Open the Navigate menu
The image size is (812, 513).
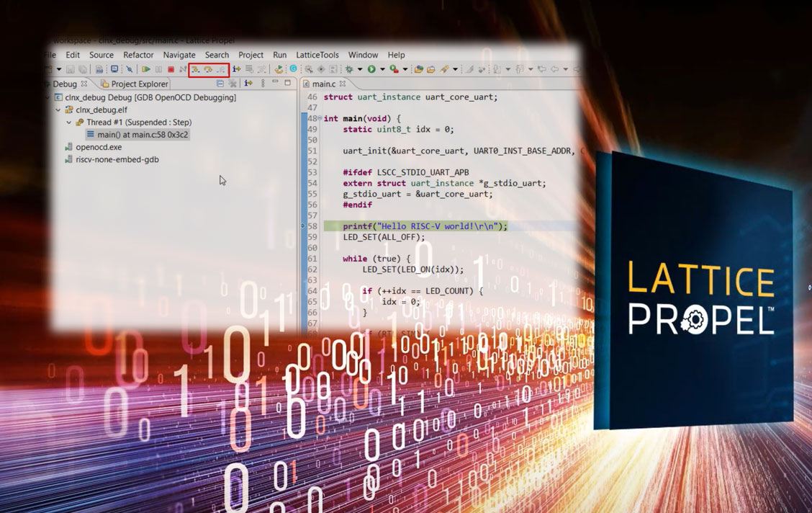[179, 55]
